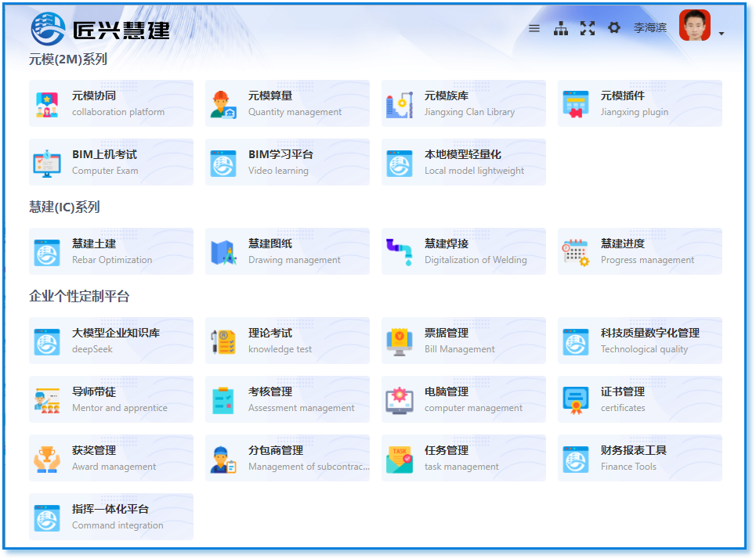Click the organization structure icon

tap(561, 27)
